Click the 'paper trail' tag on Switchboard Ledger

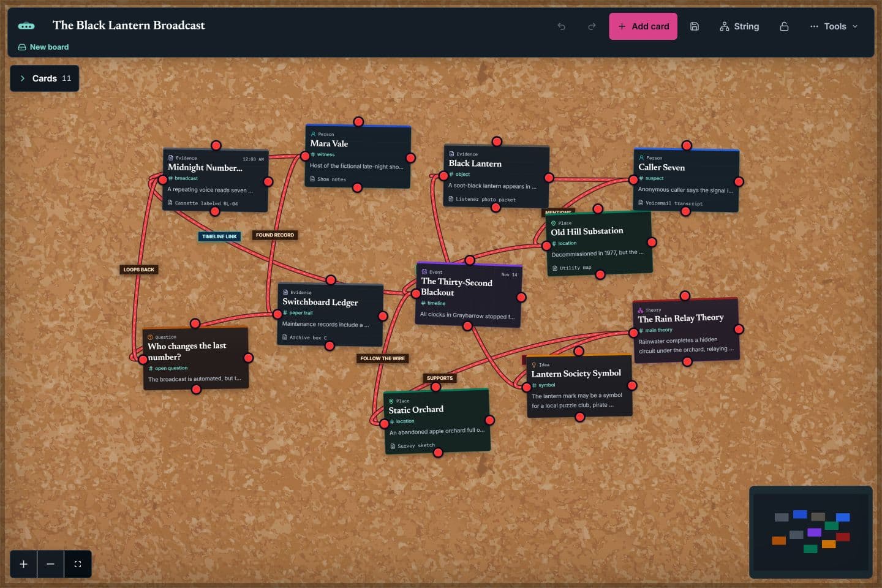298,313
